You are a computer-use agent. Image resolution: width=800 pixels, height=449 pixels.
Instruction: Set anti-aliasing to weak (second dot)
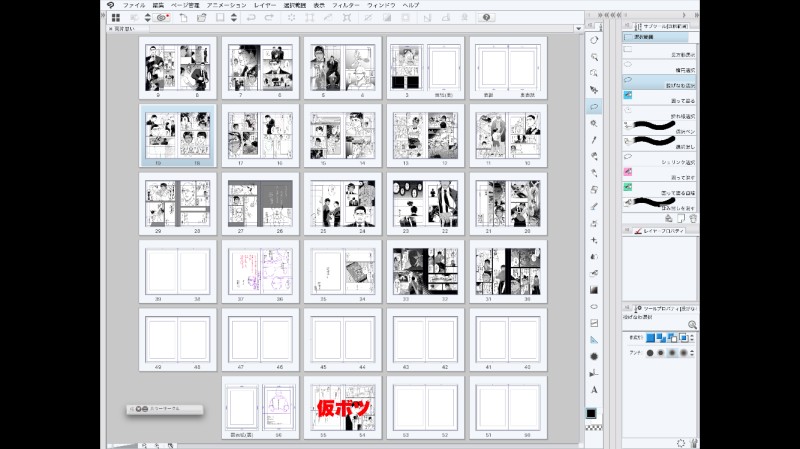pos(661,353)
